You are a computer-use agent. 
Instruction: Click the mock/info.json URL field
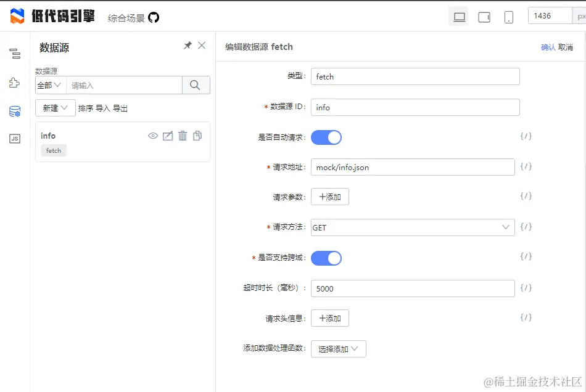[413, 167]
